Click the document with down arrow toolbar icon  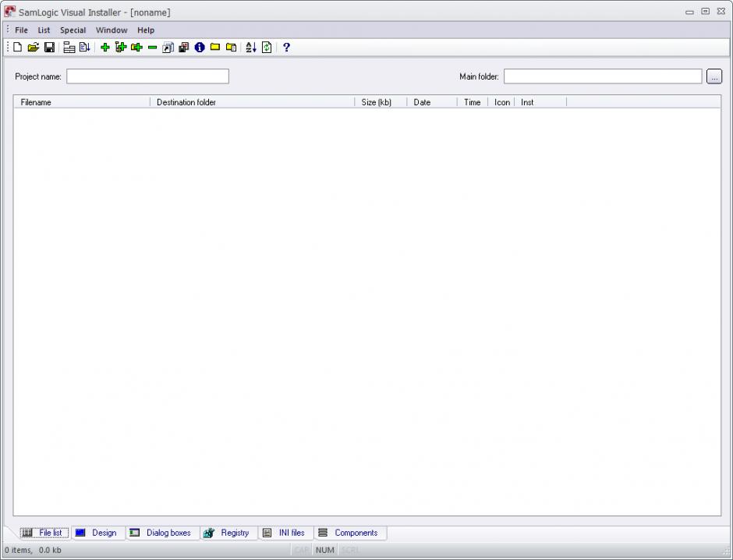pos(85,48)
